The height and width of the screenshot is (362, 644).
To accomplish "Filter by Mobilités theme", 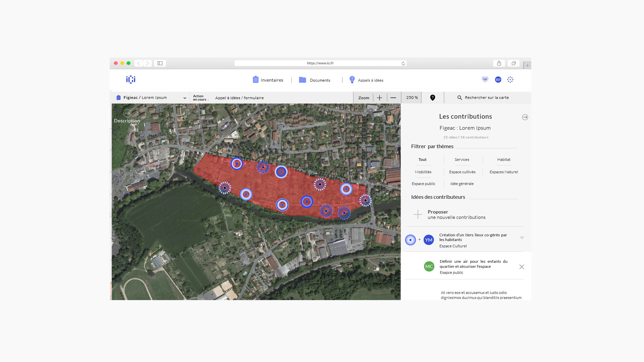I will (x=423, y=172).
